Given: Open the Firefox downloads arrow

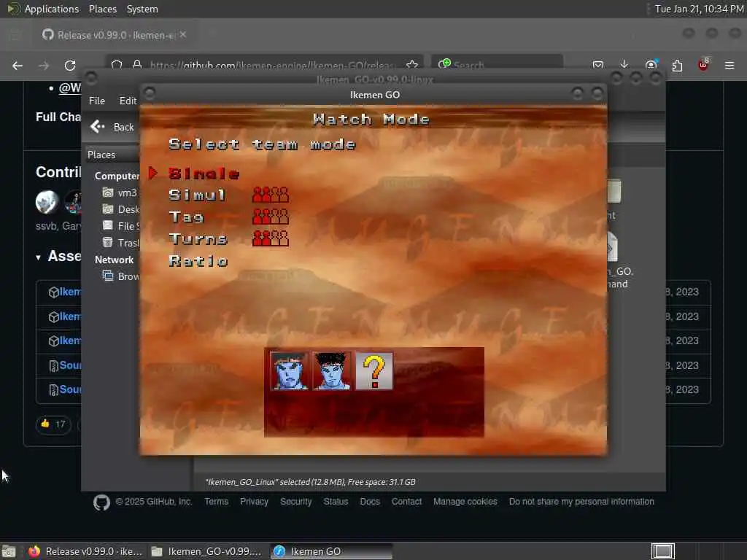Looking at the screenshot, I should 624,65.
